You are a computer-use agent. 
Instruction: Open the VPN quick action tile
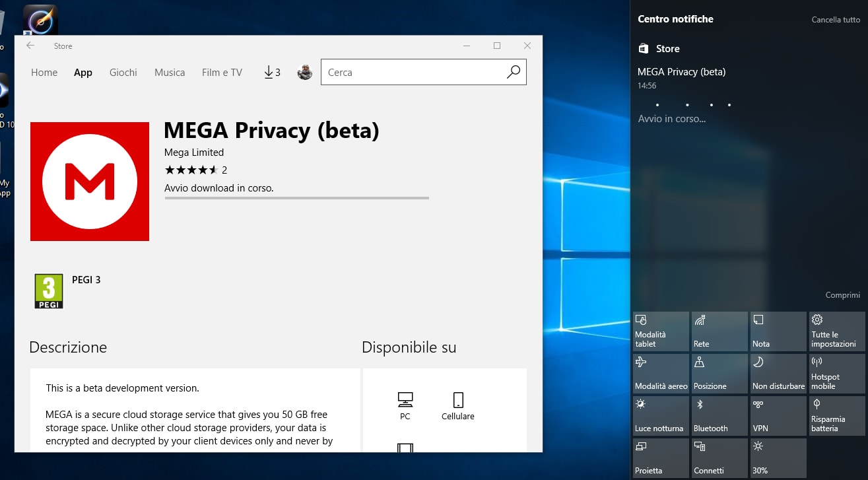778,416
